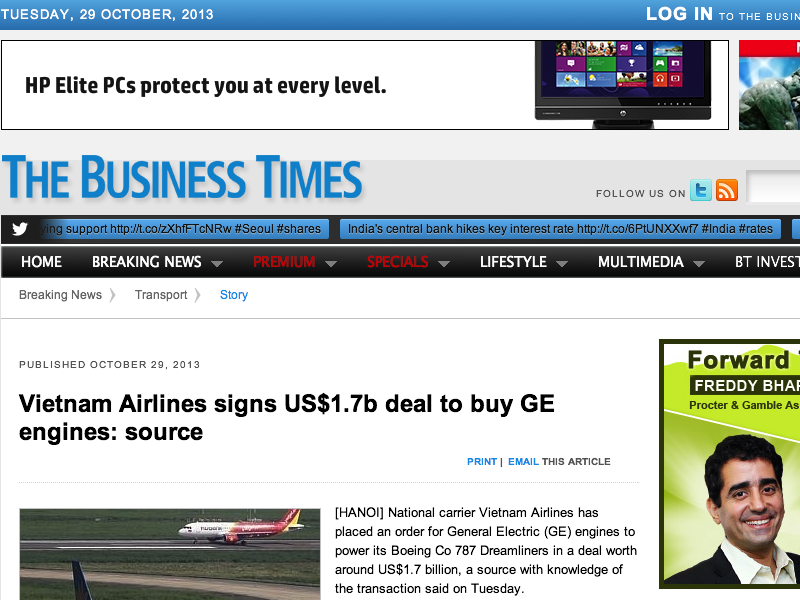This screenshot has width=800, height=600.
Task: Open the Multimedia dropdown arrow
Action: [x=699, y=263]
